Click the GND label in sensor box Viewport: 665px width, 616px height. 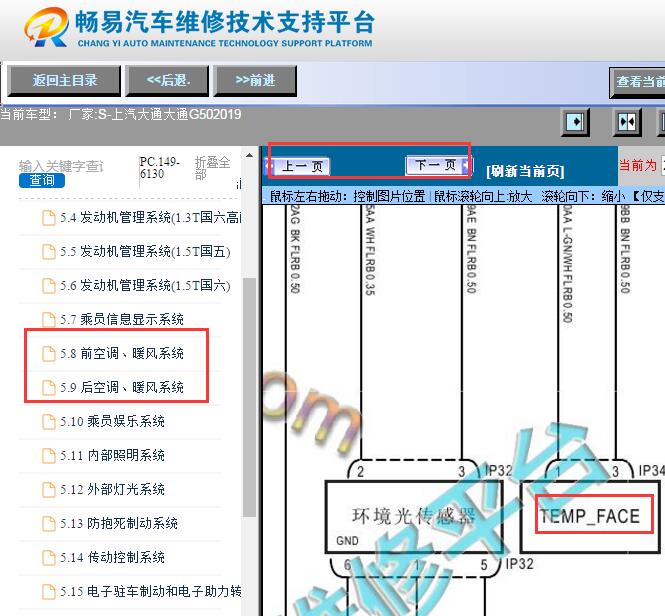[x=347, y=540]
